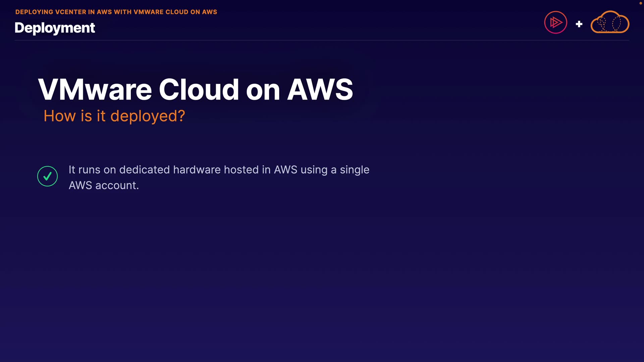Click the word single in the bullet text

coord(355,170)
